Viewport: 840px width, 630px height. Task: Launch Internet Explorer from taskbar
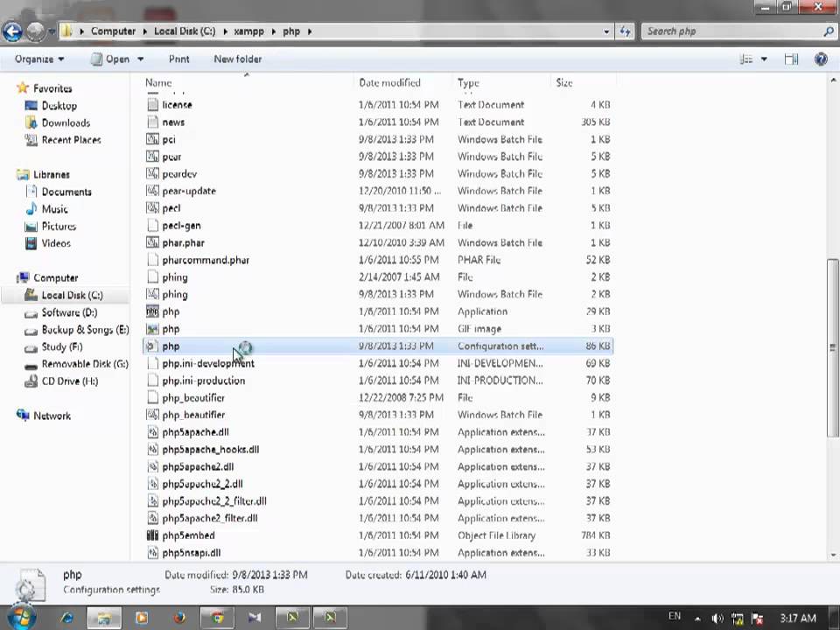point(67,618)
